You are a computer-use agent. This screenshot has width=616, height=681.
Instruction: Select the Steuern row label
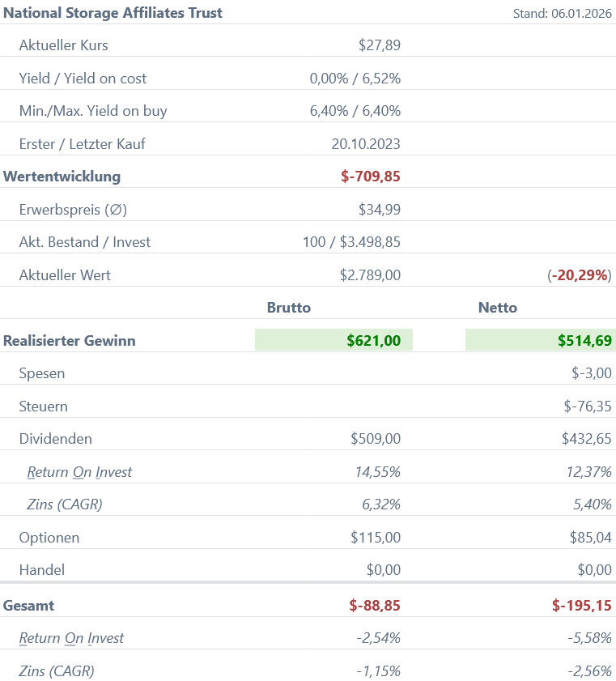[43, 406]
